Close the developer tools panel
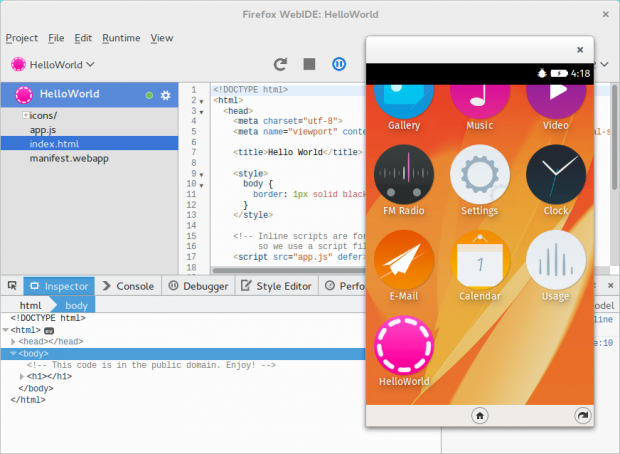 (611, 285)
